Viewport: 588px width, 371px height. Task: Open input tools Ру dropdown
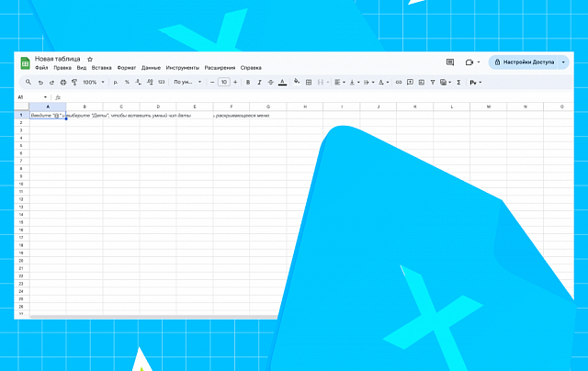click(x=476, y=83)
